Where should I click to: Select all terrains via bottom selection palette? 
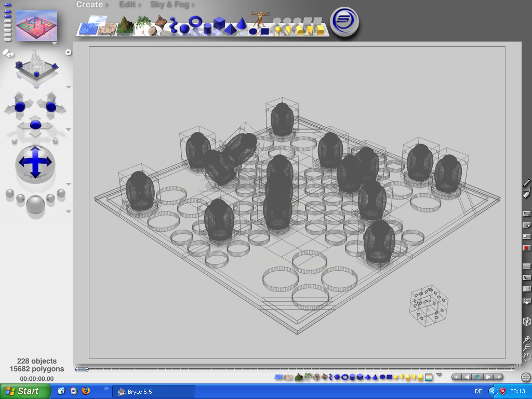click(x=299, y=377)
